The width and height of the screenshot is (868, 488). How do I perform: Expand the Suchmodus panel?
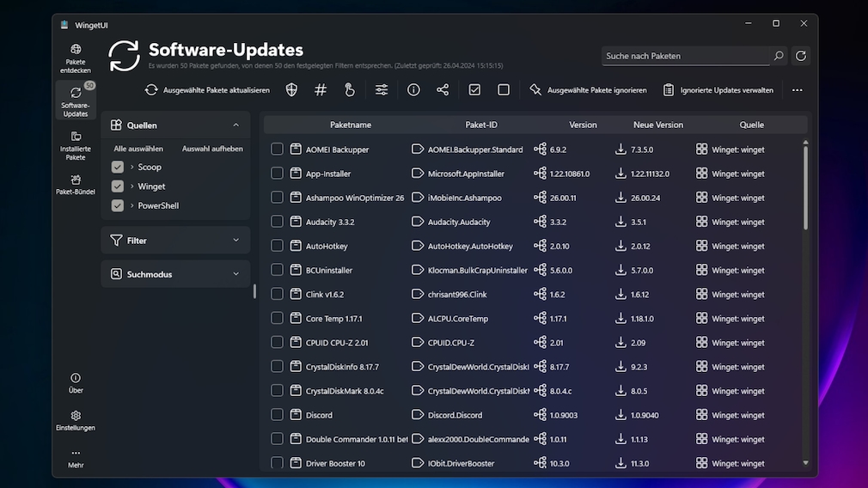[175, 274]
